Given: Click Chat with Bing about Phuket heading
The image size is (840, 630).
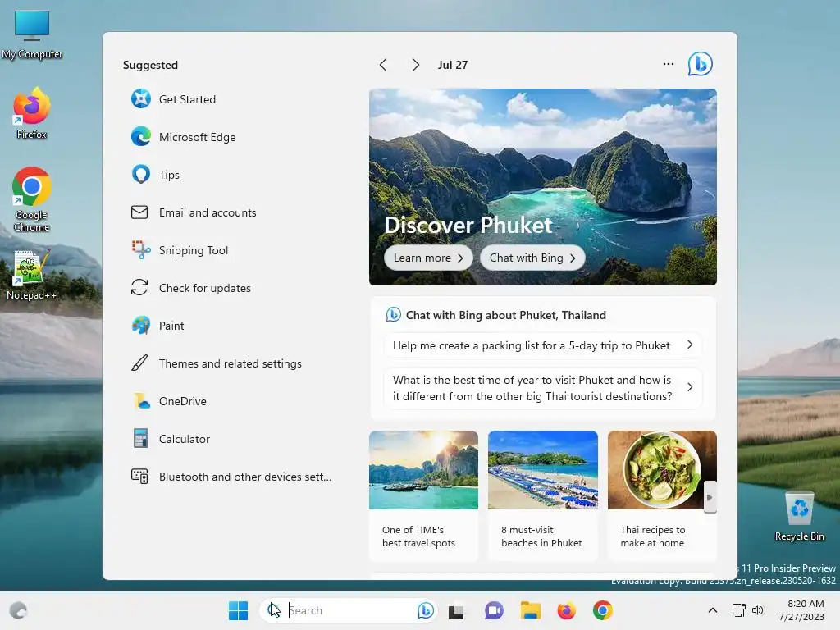Looking at the screenshot, I should 505,315.
